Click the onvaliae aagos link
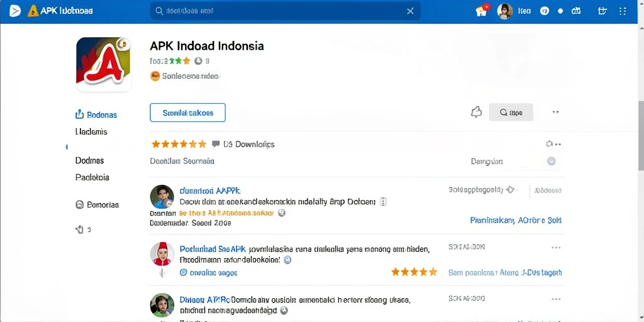Viewport: 644px width, 322px height. point(209,272)
